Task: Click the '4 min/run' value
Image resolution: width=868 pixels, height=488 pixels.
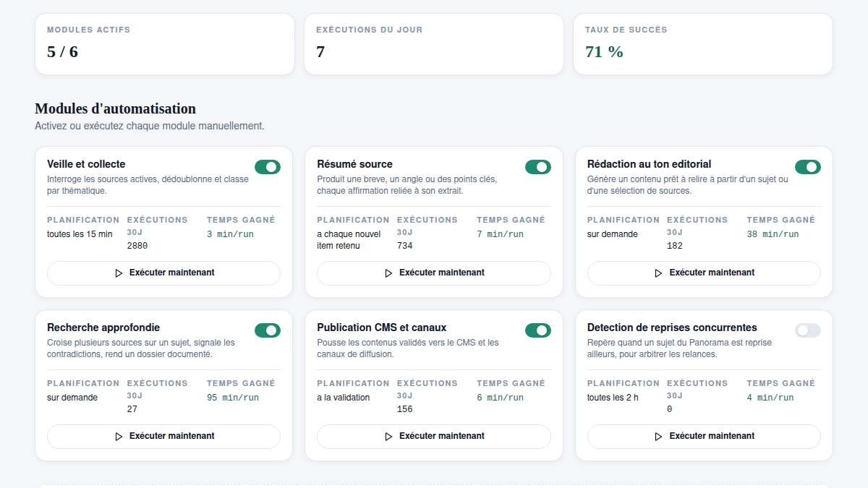Action: [x=770, y=398]
